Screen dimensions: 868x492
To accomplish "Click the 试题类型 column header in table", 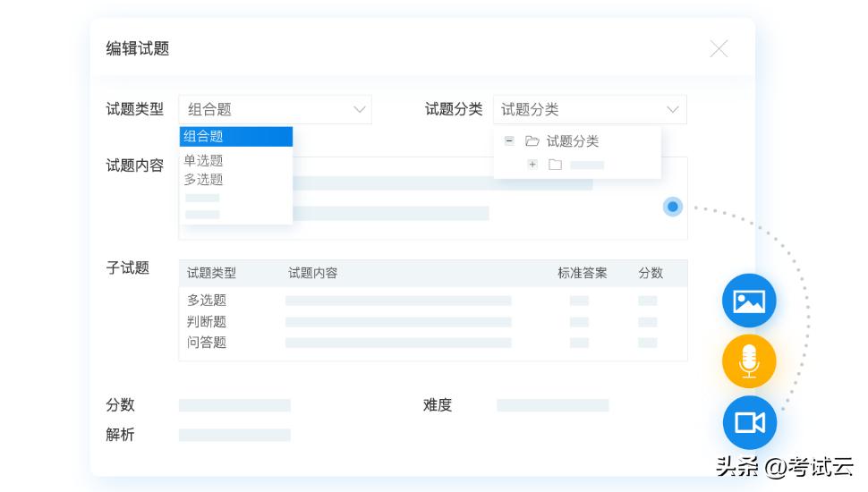I will tap(211, 274).
